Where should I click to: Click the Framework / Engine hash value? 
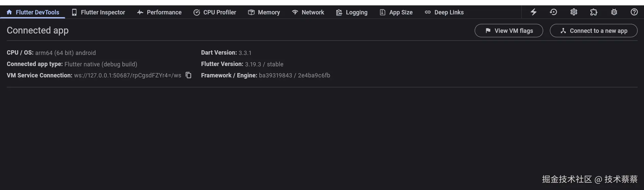coord(294,75)
